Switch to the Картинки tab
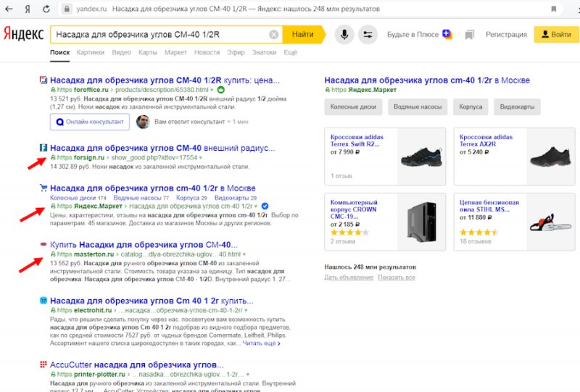This screenshot has height=392, width=580. click(x=90, y=52)
